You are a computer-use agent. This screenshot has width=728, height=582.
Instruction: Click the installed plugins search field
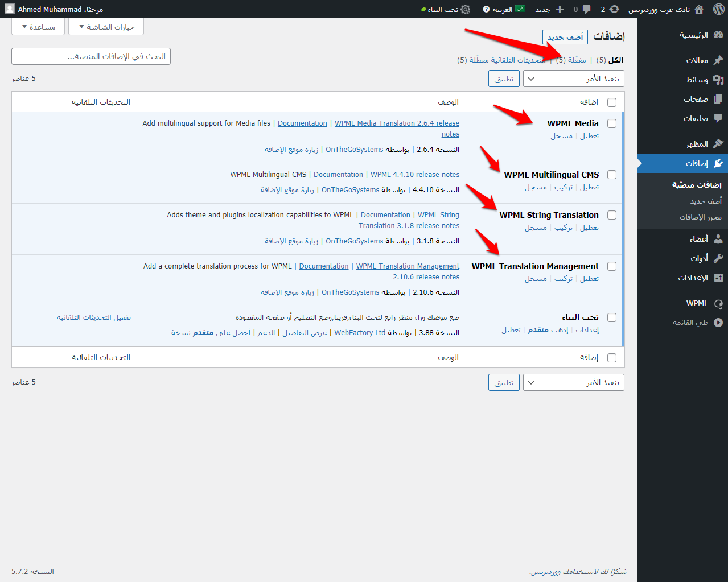[x=91, y=56]
